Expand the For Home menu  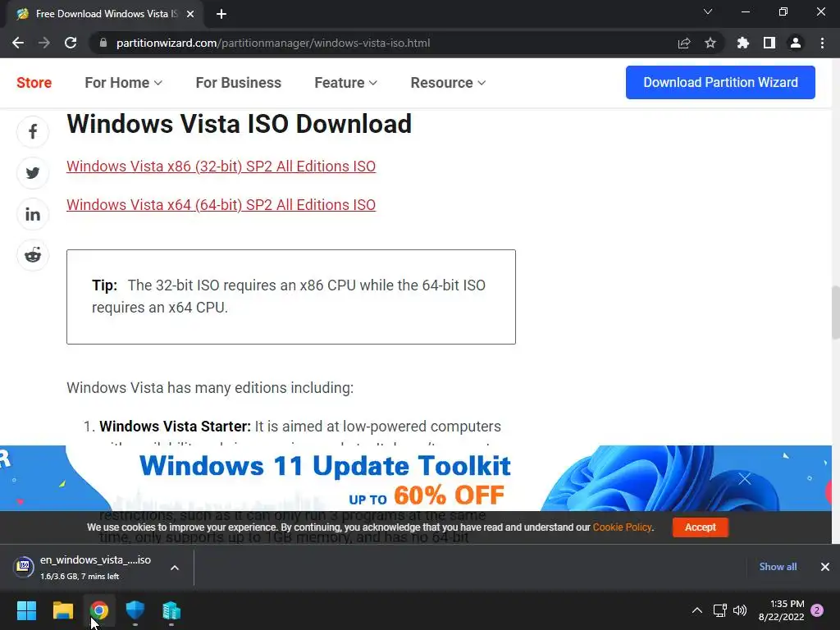(x=123, y=83)
